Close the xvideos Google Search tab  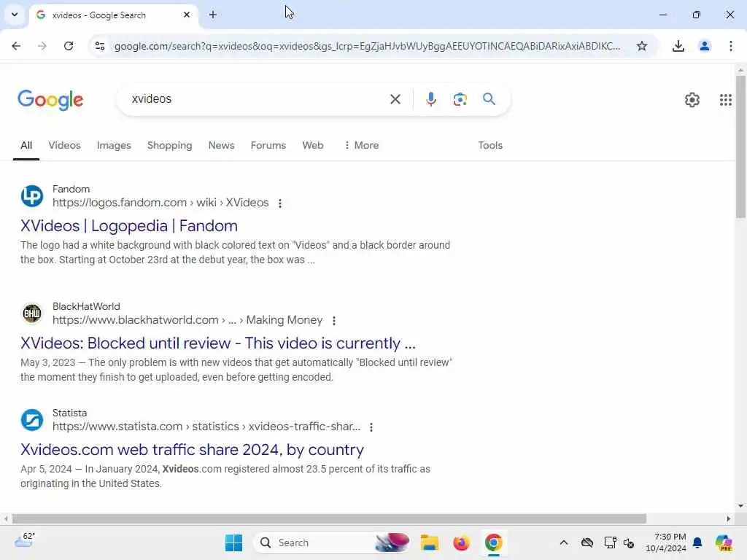[187, 15]
